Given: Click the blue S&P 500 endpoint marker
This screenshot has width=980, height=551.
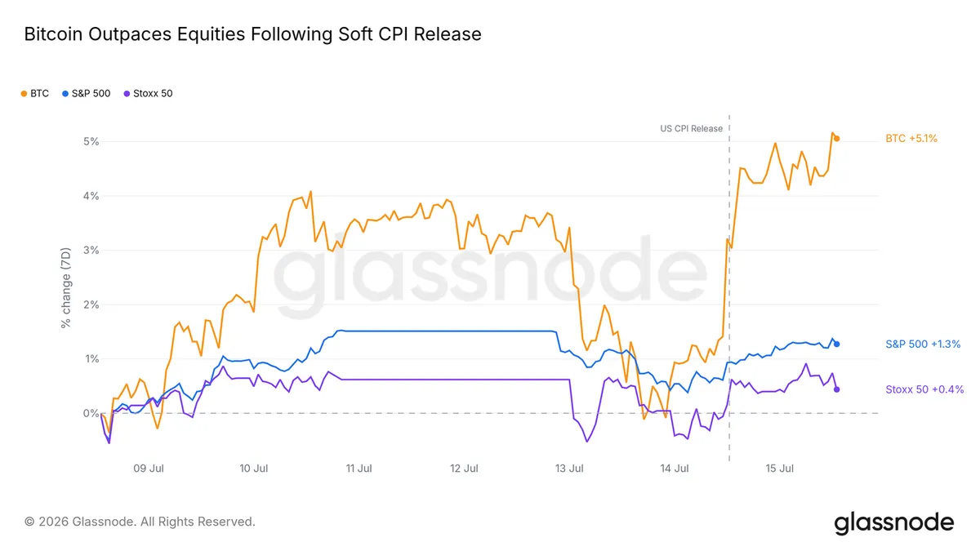Looking at the screenshot, I should (x=836, y=344).
